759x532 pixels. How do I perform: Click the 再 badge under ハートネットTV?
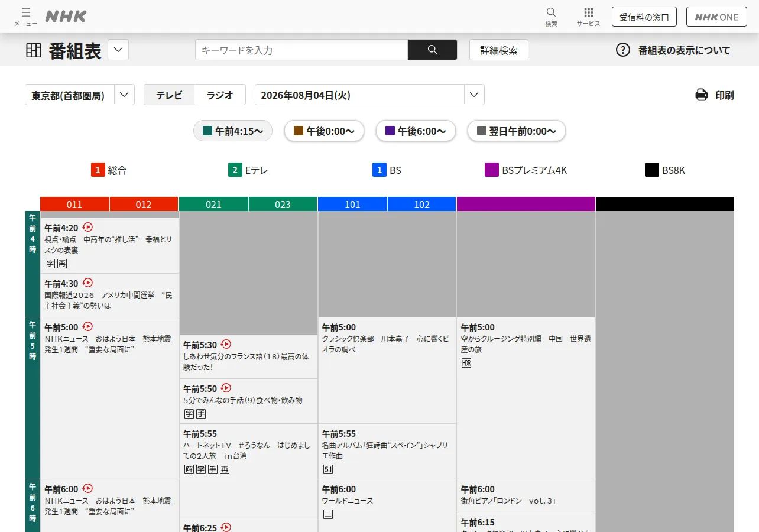225,469
